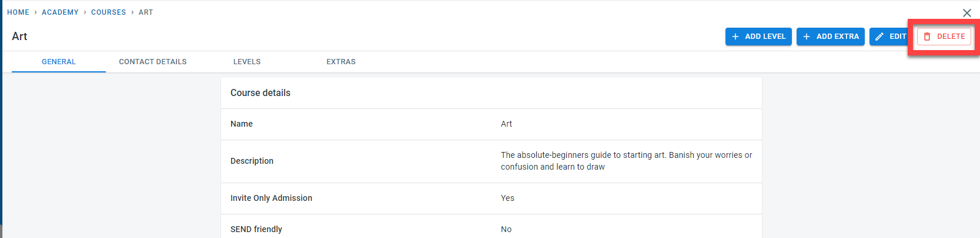Image resolution: width=980 pixels, height=238 pixels.
Task: Click the course Description text
Action: tap(626, 161)
